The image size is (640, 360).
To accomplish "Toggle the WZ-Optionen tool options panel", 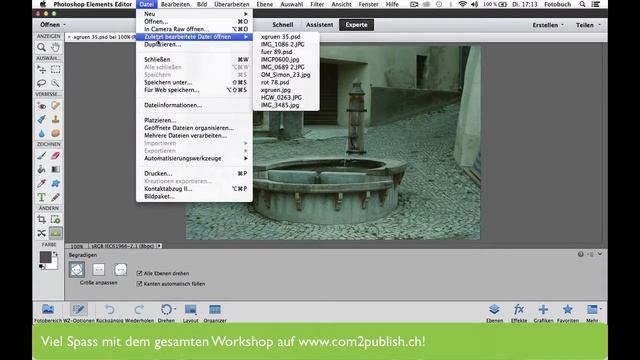I will 79,313.
